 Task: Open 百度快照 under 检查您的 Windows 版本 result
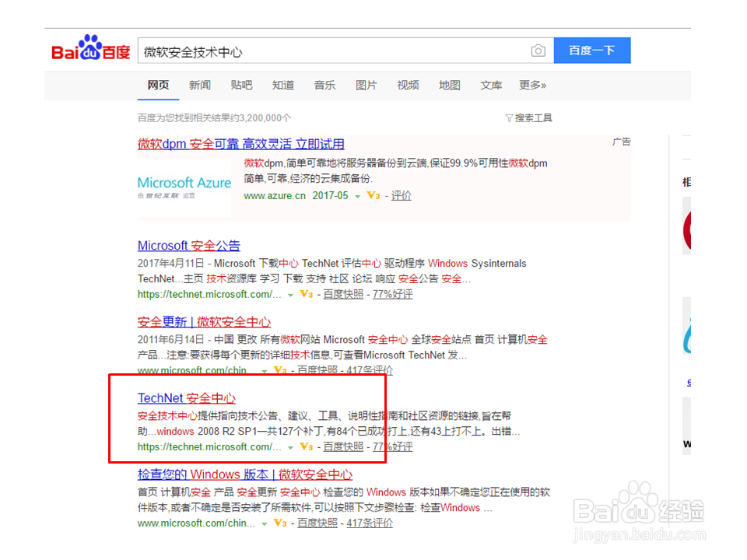(x=317, y=523)
